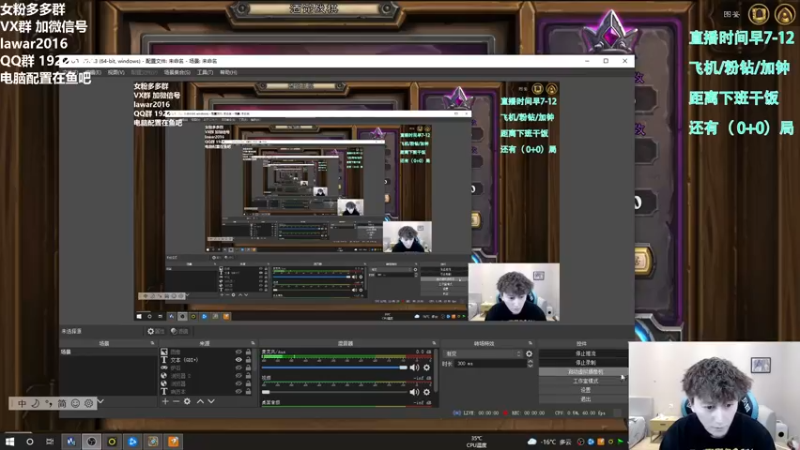The height and width of the screenshot is (450, 800).
Task: Click the moon icon on IME bar
Action: [35, 404]
